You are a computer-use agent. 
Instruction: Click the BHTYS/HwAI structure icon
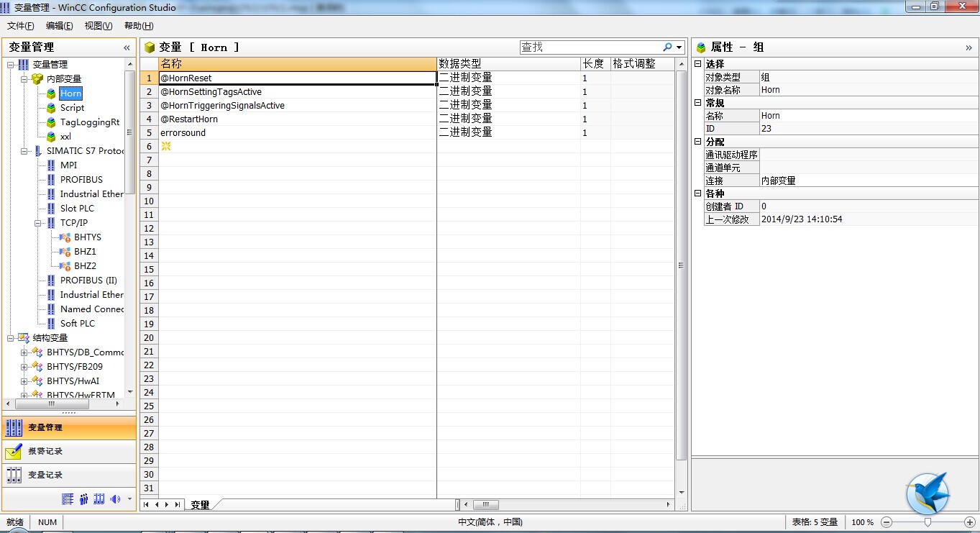tap(37, 381)
